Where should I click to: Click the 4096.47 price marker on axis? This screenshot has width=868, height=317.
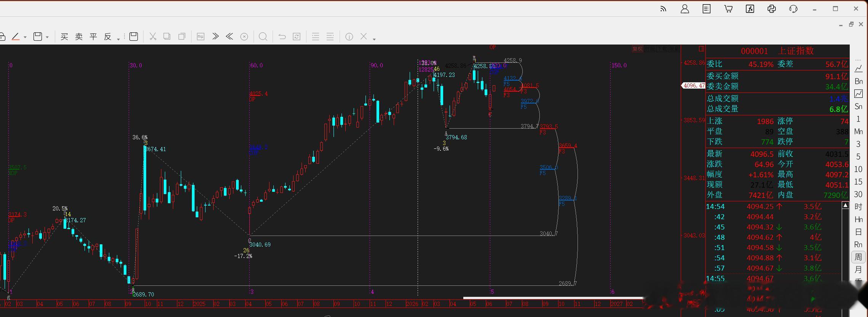tap(694, 86)
